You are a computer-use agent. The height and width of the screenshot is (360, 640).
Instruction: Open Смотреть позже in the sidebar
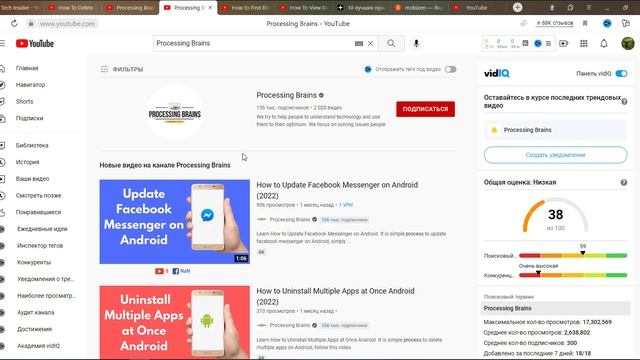38,196
